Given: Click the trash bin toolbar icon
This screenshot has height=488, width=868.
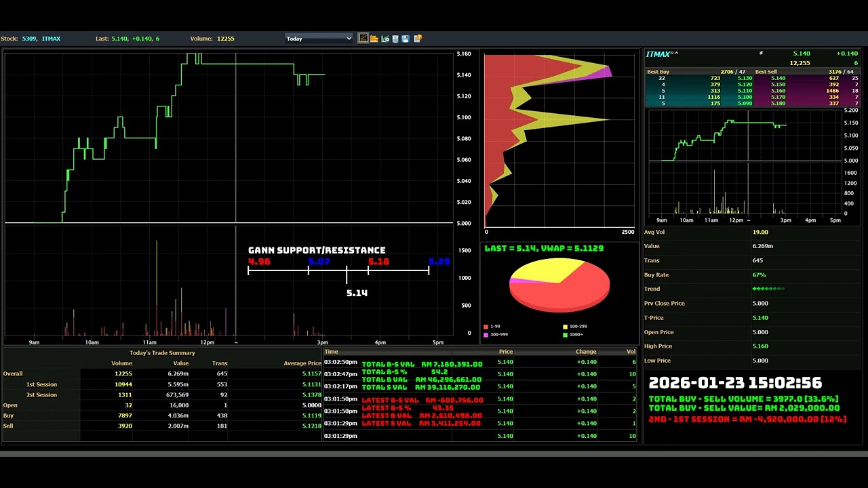Looking at the screenshot, I should (x=395, y=39).
